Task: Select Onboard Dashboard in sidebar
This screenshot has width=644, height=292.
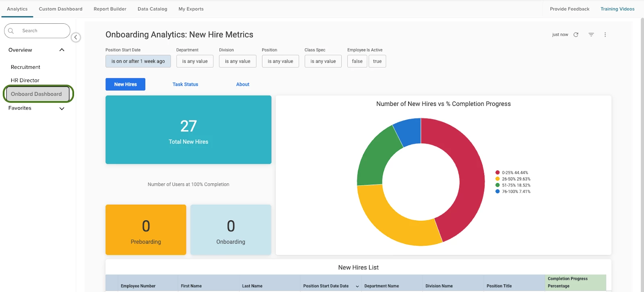Action: coord(38,94)
